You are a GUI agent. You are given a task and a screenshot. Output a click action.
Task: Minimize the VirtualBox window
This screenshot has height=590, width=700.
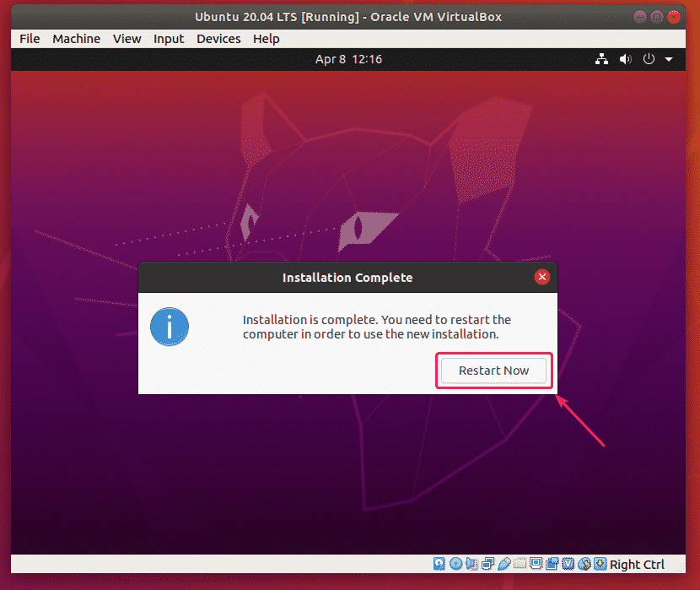point(640,17)
